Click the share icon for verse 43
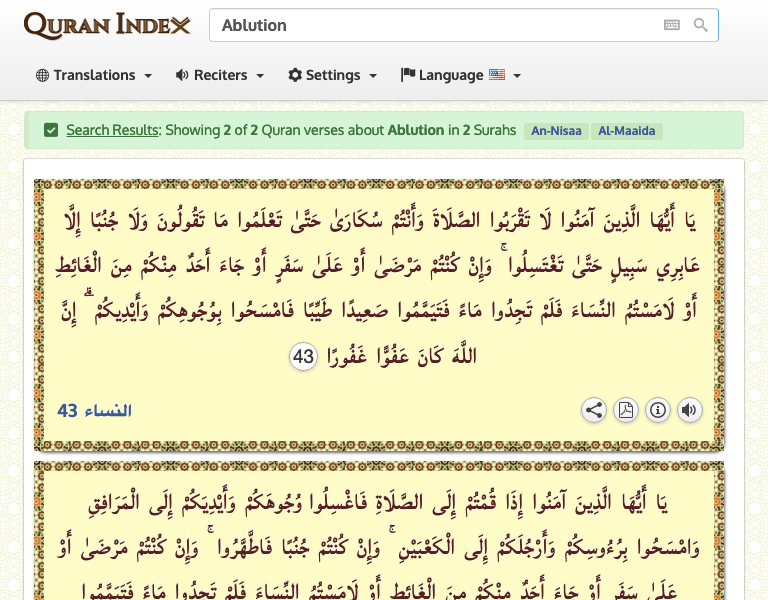 tap(594, 410)
